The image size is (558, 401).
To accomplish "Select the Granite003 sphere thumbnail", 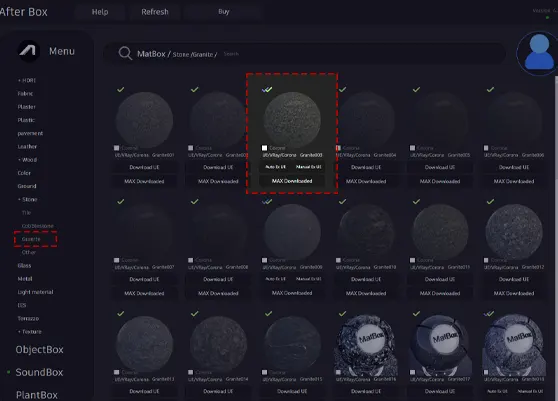I will pos(292,119).
